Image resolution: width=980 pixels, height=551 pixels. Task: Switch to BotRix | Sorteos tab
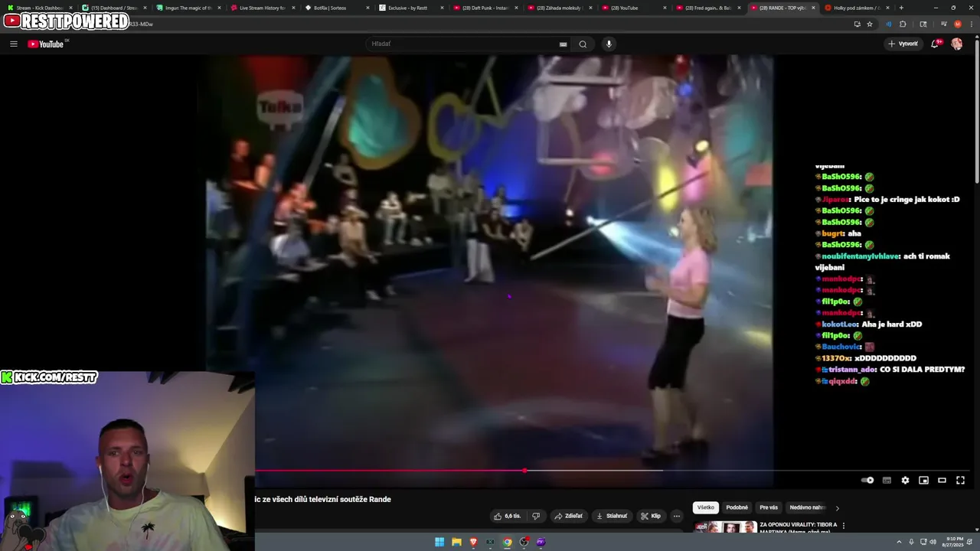tap(335, 8)
